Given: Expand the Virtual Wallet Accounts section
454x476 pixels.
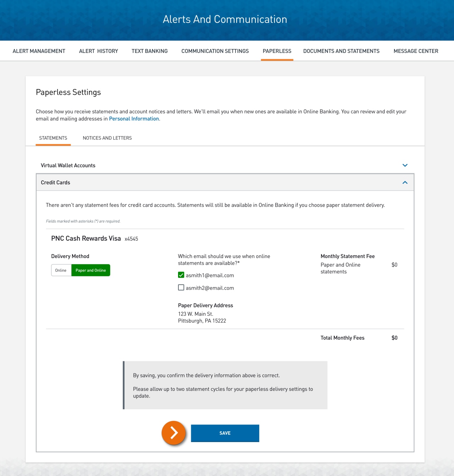Looking at the screenshot, I should (x=405, y=165).
